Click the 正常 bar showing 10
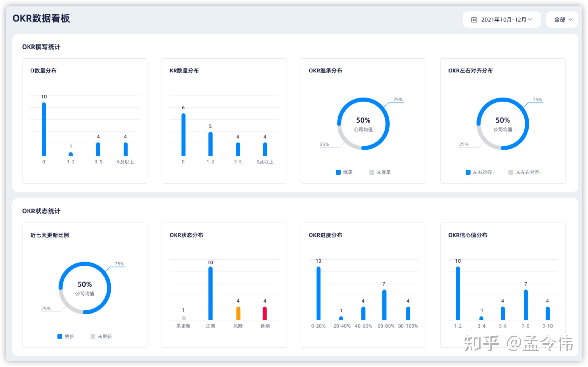Viewport: 588px width, 367px height. [x=210, y=293]
